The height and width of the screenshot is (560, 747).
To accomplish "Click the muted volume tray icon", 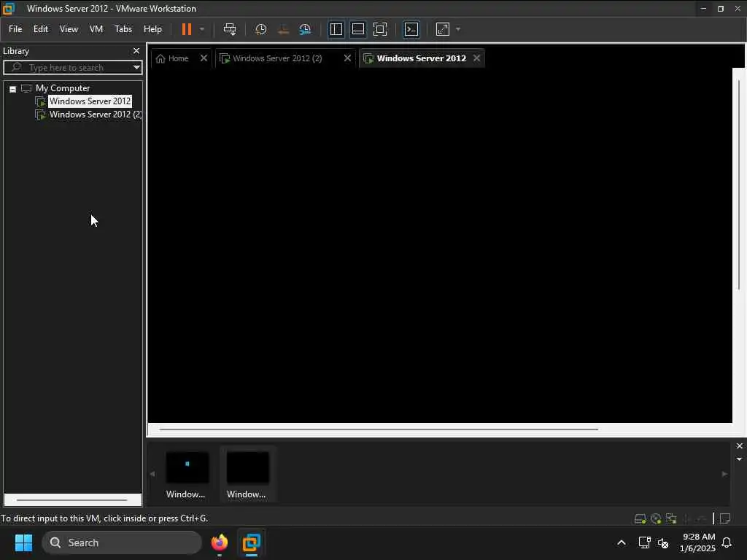I will (x=662, y=542).
